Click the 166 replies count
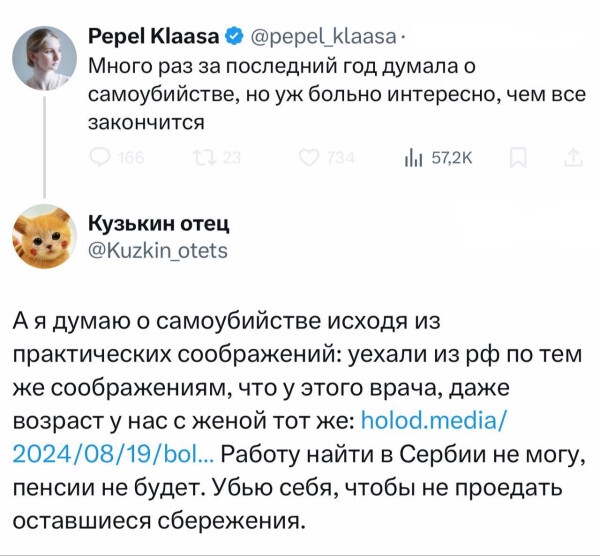The height and width of the screenshot is (556, 600). tap(131, 157)
